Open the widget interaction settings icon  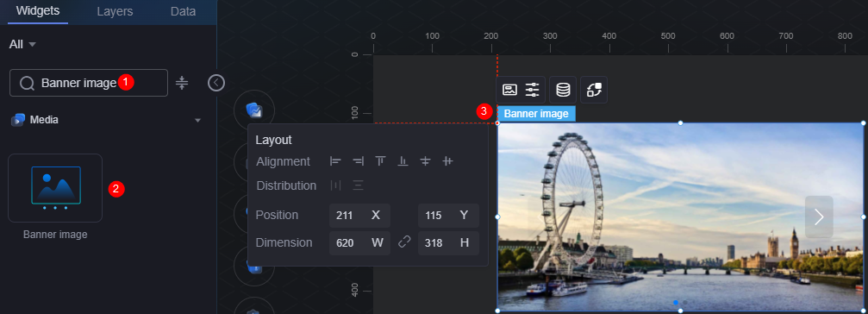click(594, 90)
